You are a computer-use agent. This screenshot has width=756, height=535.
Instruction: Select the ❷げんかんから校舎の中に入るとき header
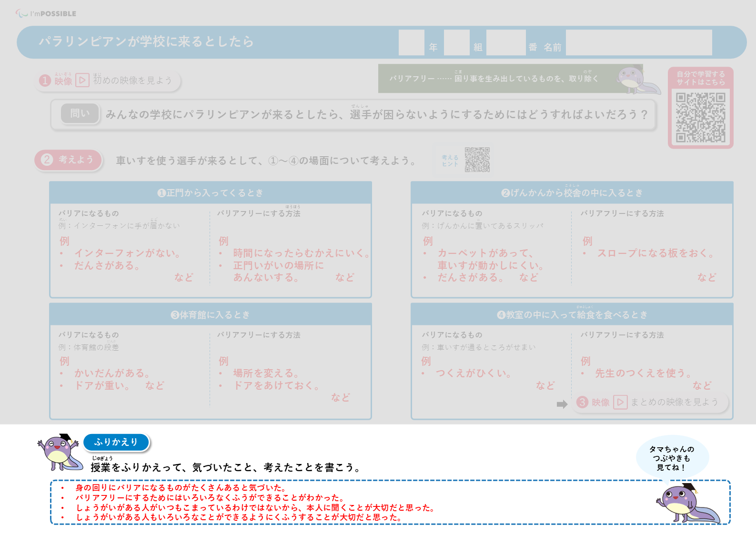click(x=572, y=193)
